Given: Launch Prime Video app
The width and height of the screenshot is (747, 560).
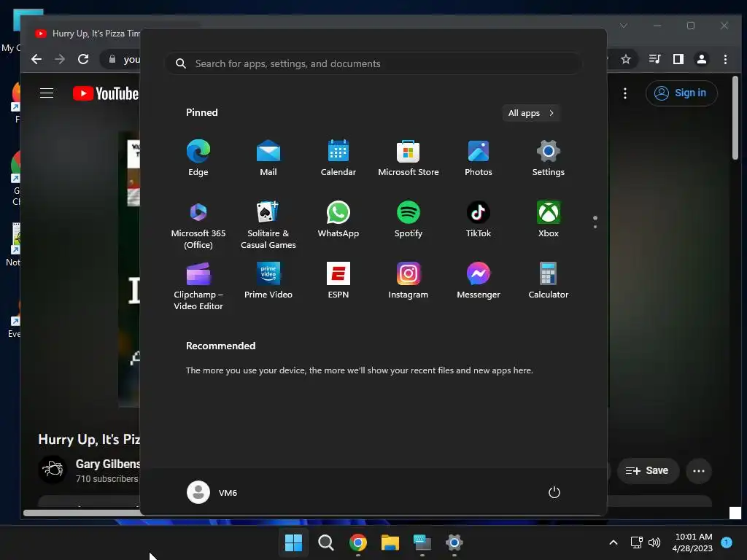Looking at the screenshot, I should point(268,281).
